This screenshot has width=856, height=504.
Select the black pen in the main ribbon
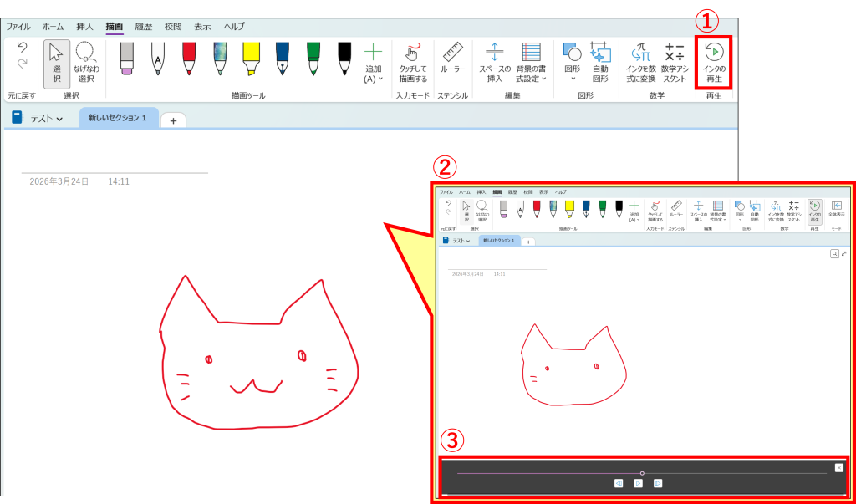344,57
